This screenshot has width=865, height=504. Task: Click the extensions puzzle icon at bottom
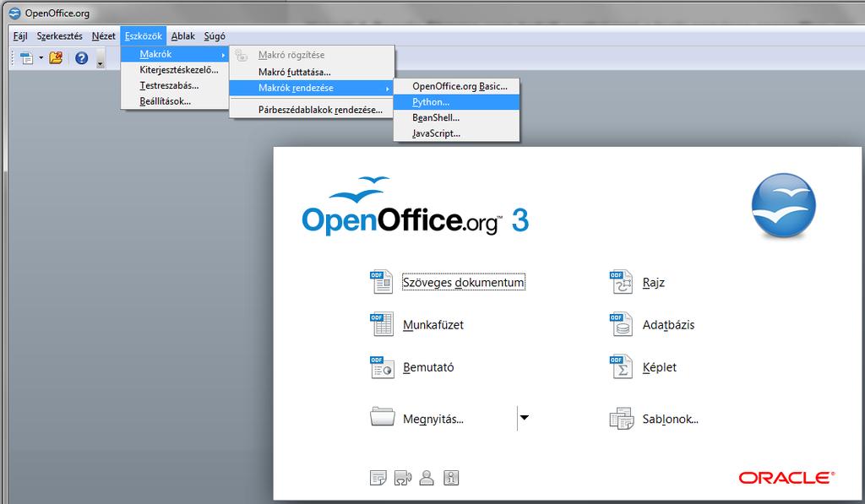[x=403, y=478]
